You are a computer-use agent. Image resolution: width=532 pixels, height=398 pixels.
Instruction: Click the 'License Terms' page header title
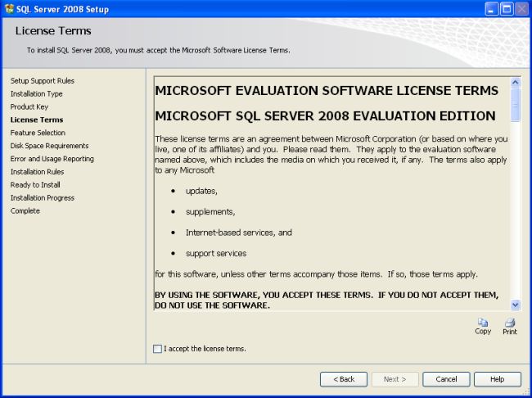pos(53,31)
